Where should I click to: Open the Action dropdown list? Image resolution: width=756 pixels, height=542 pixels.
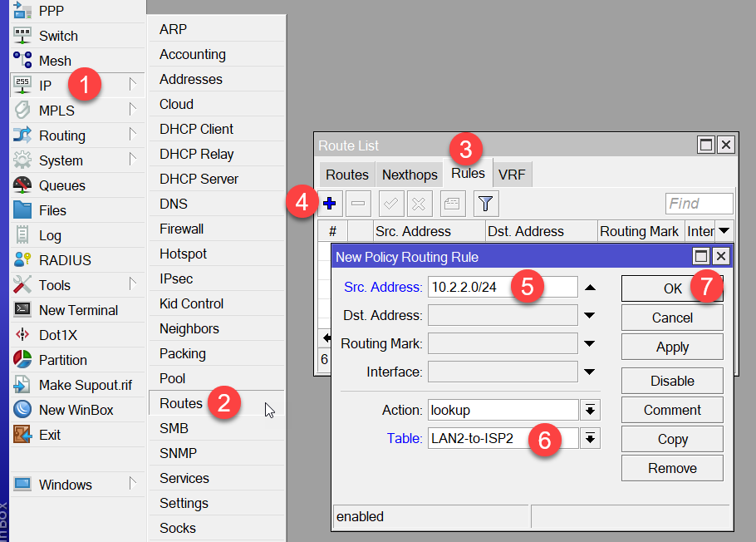click(x=591, y=410)
